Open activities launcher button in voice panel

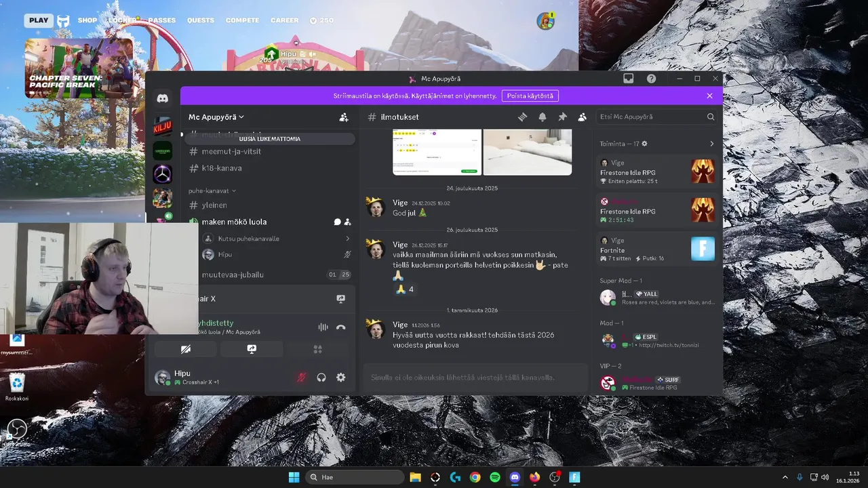point(317,349)
